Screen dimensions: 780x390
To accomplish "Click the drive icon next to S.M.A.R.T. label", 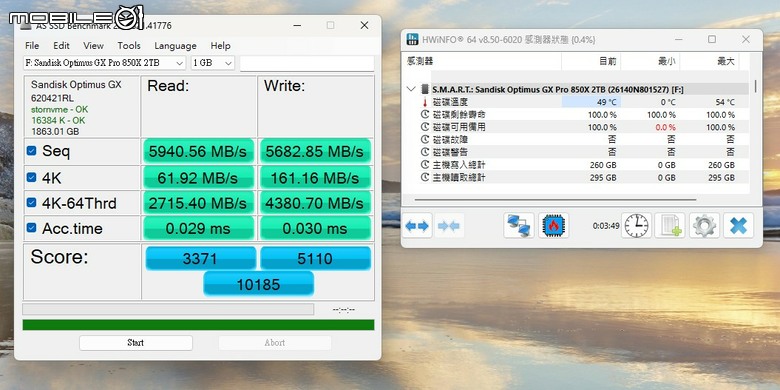I will (x=425, y=90).
